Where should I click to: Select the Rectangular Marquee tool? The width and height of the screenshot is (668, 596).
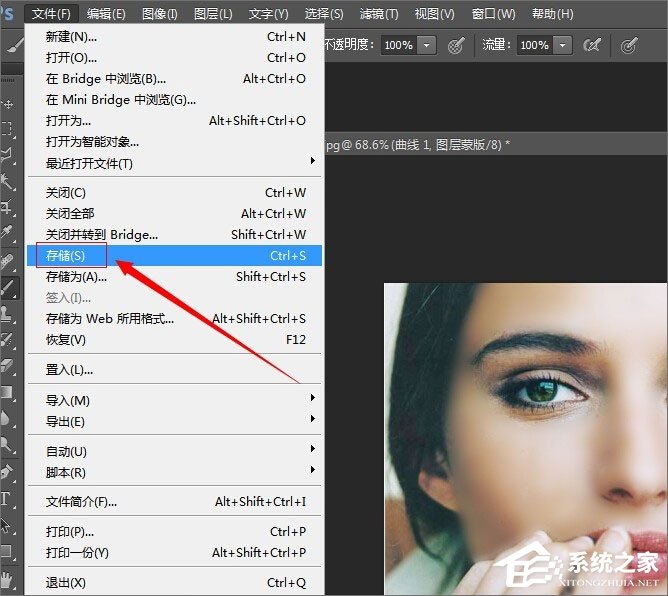point(8,128)
